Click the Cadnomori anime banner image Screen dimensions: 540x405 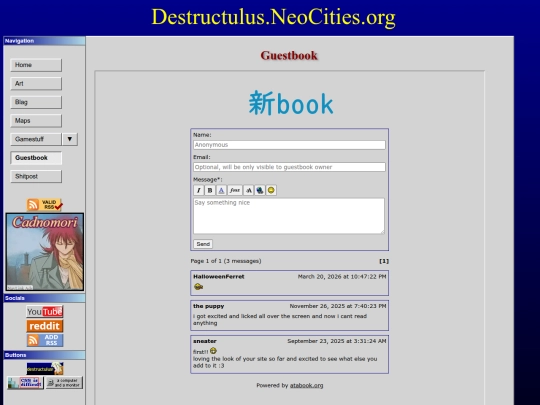(x=45, y=252)
